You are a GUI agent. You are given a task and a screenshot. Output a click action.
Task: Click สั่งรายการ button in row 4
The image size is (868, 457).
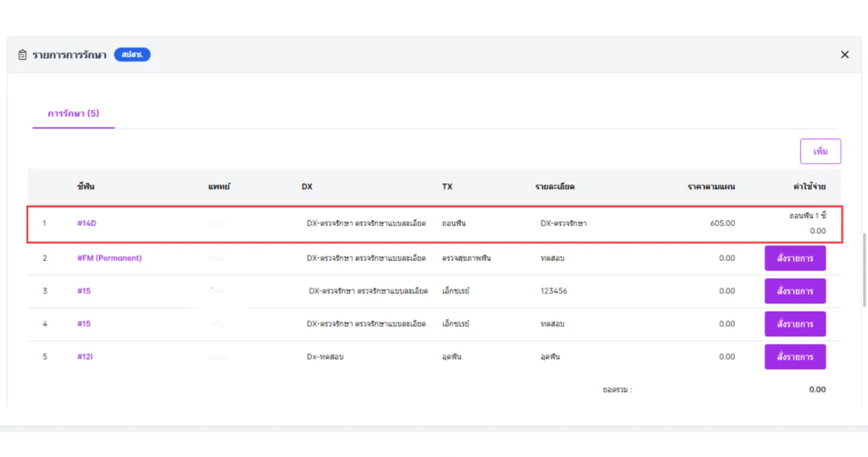tap(794, 324)
